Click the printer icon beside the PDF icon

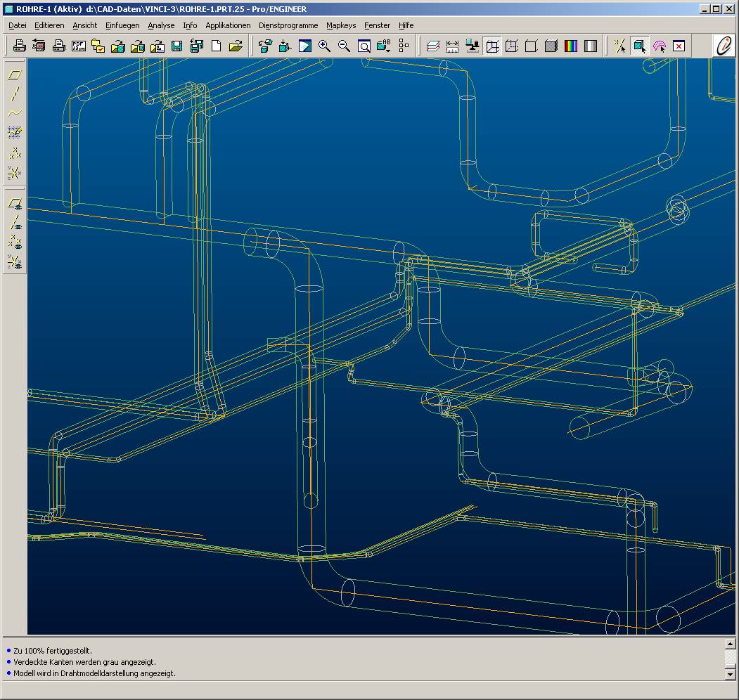tap(58, 46)
